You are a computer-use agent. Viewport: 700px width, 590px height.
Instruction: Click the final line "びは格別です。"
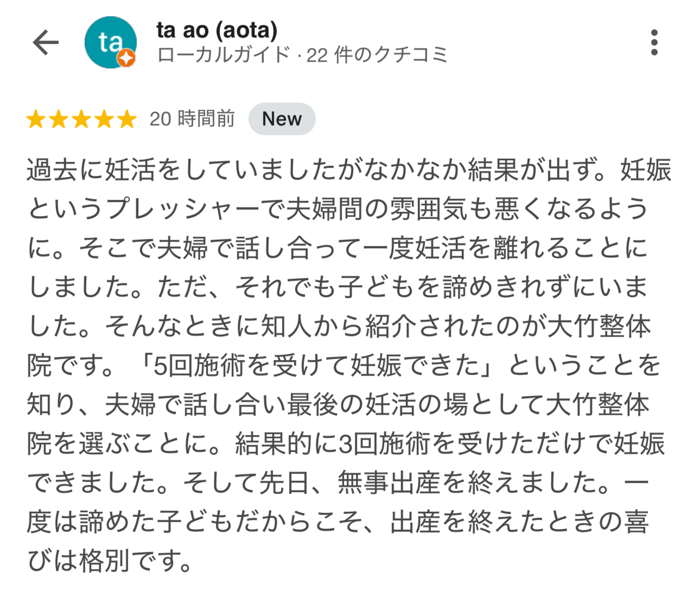[x=109, y=562]
